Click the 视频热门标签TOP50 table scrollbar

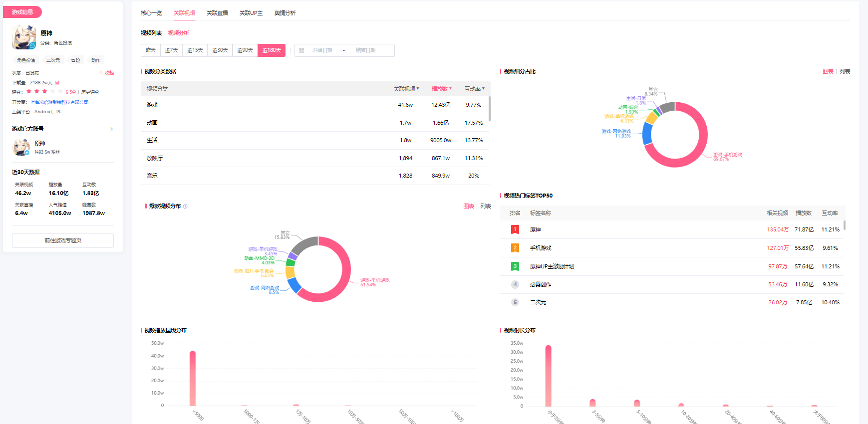tap(845, 225)
